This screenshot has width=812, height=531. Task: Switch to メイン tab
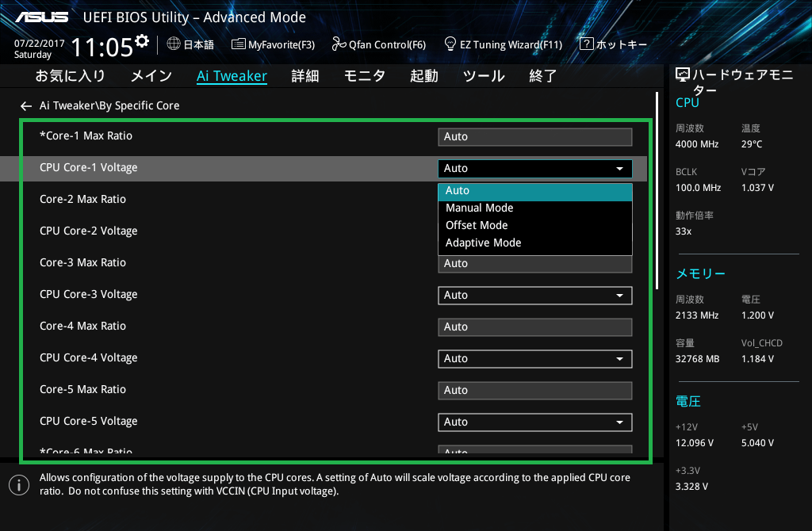tap(151, 76)
